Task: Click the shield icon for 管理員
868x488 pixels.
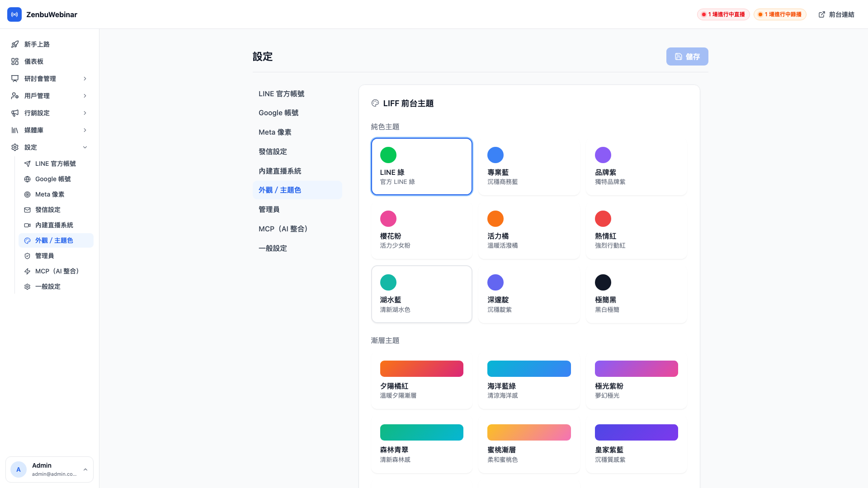Action: tap(27, 256)
